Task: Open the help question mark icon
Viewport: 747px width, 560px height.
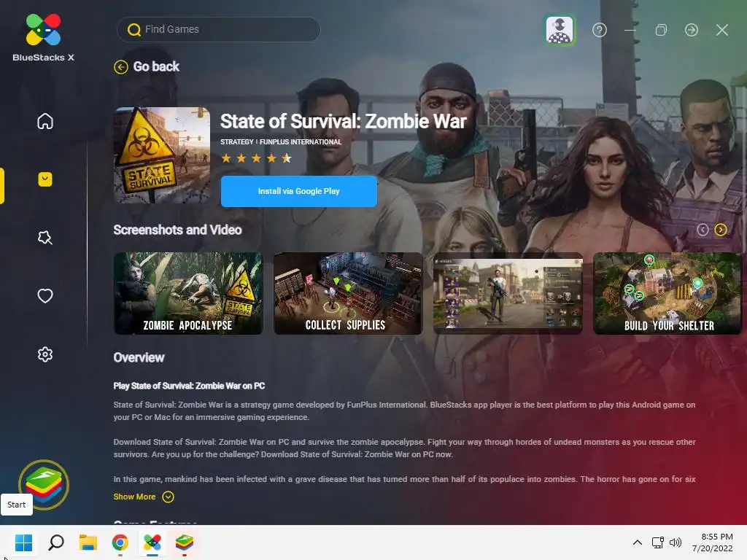Action: (x=600, y=30)
